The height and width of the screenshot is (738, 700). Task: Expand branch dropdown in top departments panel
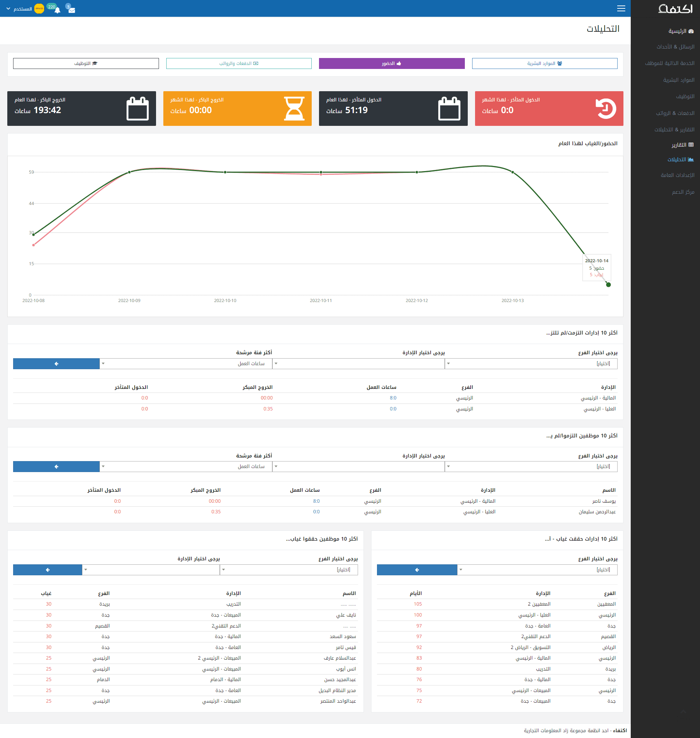coord(530,364)
